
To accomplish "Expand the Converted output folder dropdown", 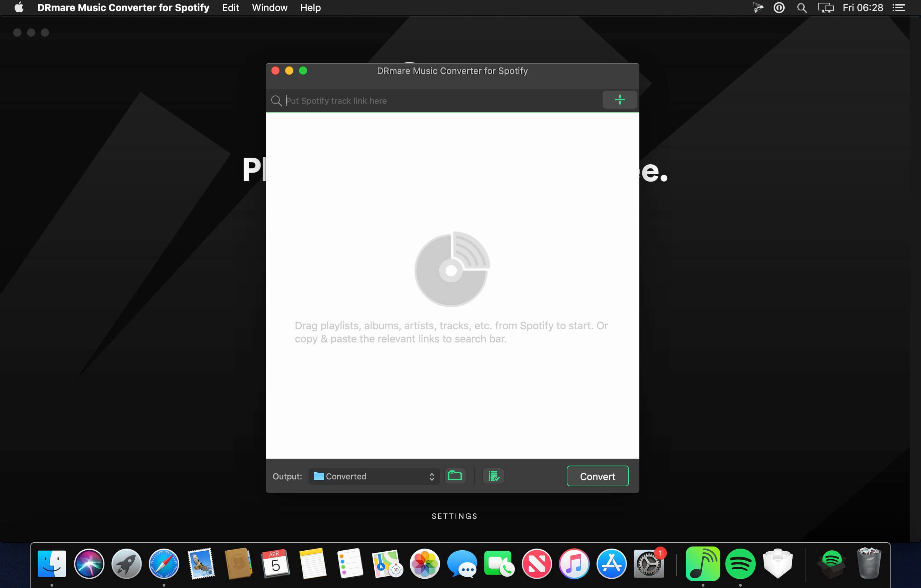I will 374,476.
